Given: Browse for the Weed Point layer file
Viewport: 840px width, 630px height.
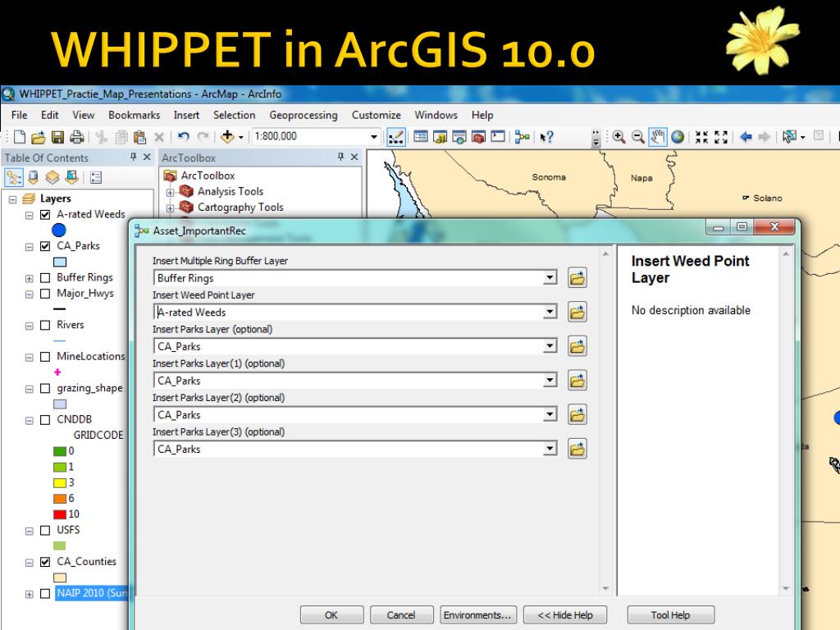Looking at the screenshot, I should click(577, 313).
